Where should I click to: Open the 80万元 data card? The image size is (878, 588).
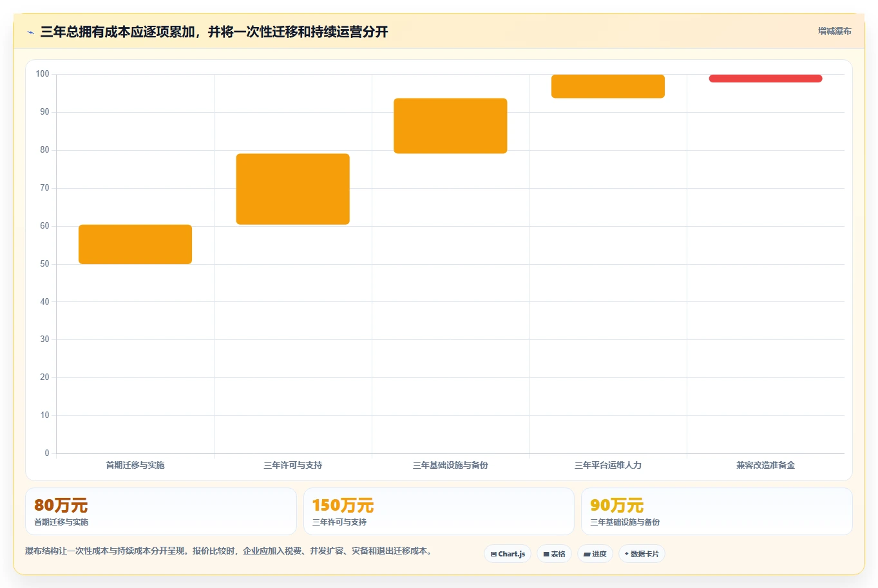pyautogui.click(x=161, y=511)
